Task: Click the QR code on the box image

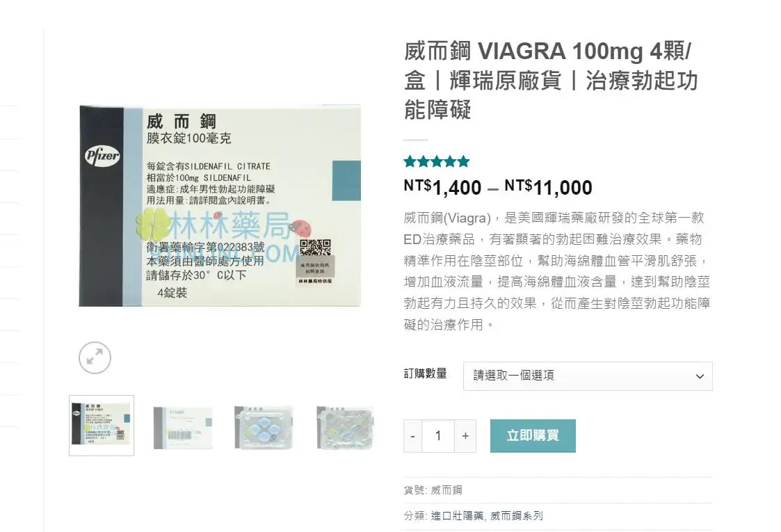Action: coord(315,248)
